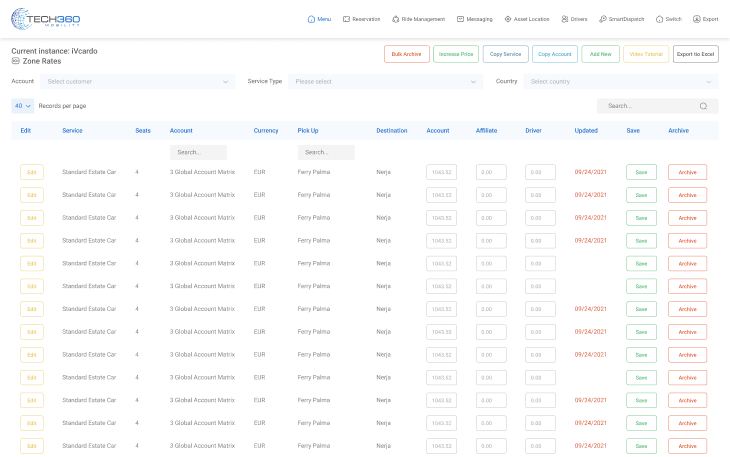
Task: Sort by the Currency column header
Action: [266, 131]
